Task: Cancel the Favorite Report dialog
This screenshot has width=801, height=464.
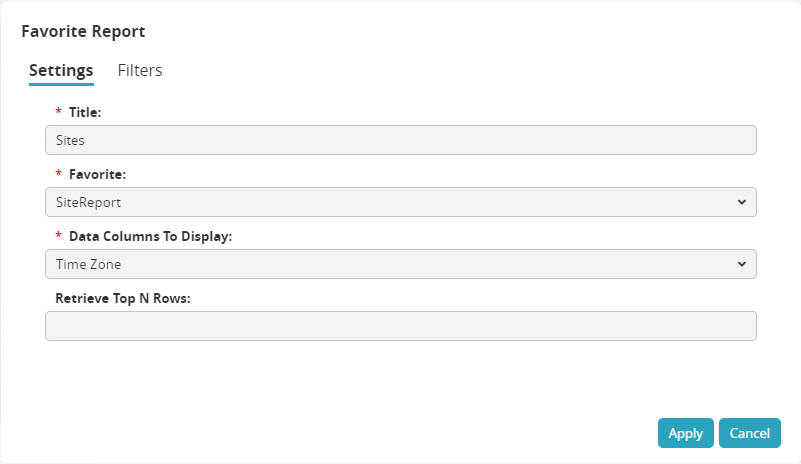Action: [749, 433]
